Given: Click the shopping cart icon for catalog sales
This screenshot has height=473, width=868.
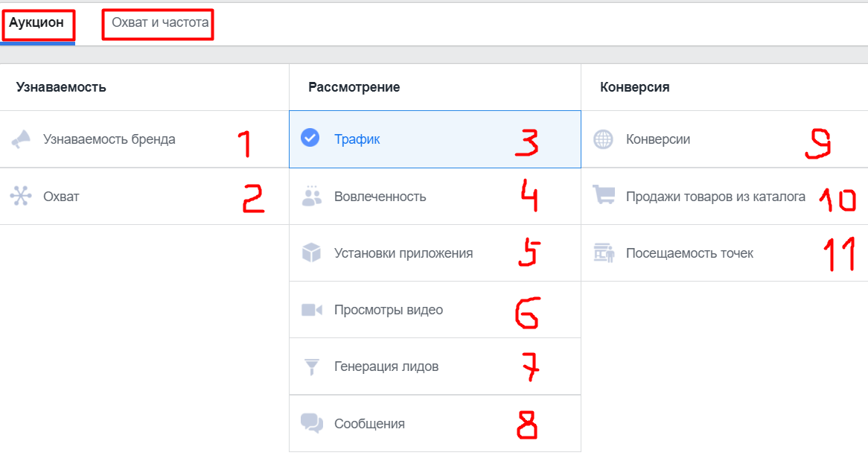Looking at the screenshot, I should coord(603,196).
